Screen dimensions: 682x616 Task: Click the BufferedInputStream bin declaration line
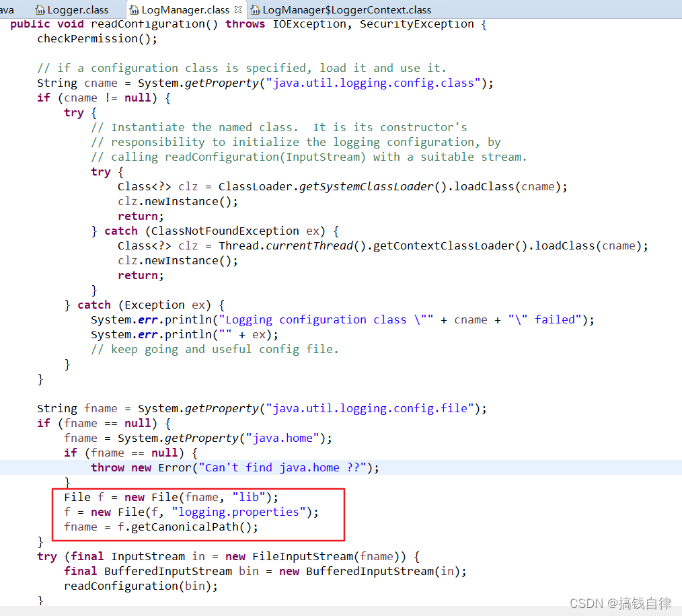coord(265,571)
